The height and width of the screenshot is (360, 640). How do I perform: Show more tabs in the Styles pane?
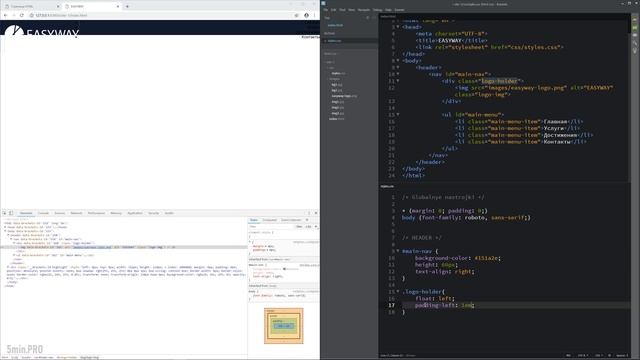point(307,220)
